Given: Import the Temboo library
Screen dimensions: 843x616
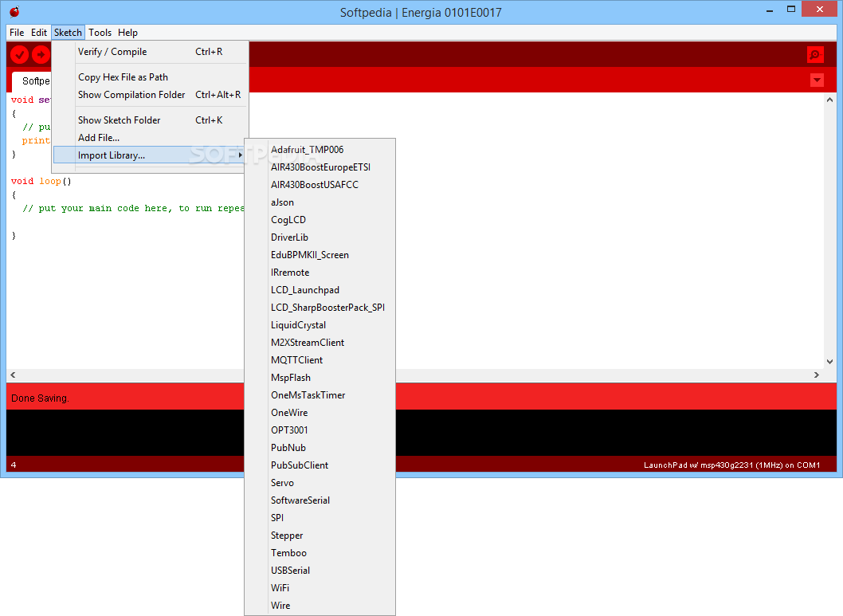Looking at the screenshot, I should coord(320,552).
